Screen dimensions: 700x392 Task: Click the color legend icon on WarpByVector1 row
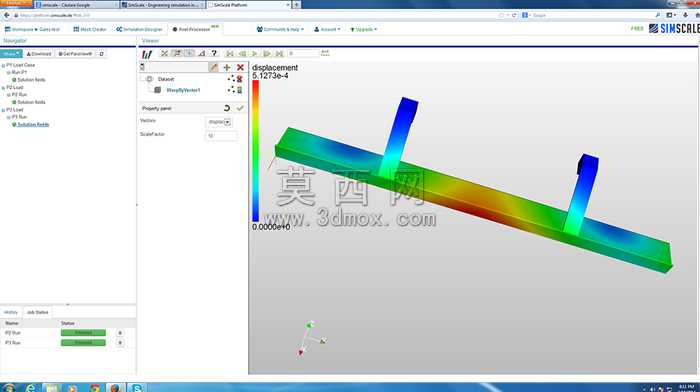240,90
